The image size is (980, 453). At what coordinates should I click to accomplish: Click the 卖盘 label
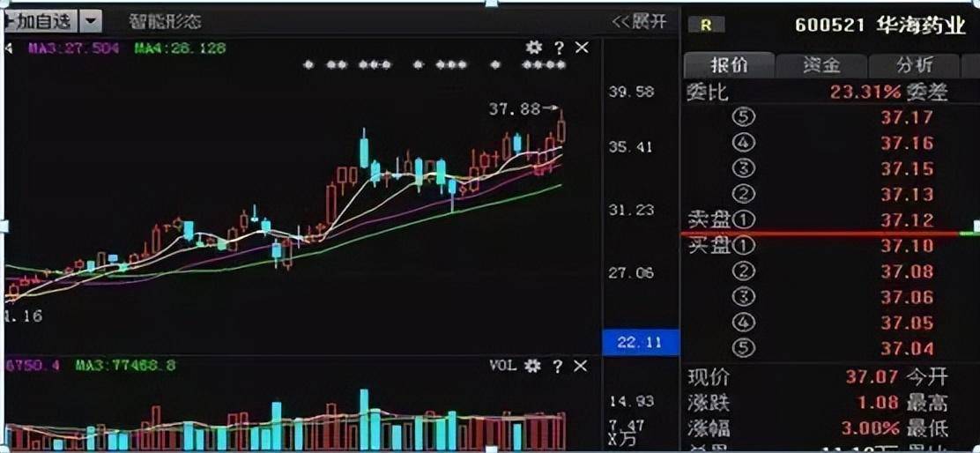[x=709, y=220]
